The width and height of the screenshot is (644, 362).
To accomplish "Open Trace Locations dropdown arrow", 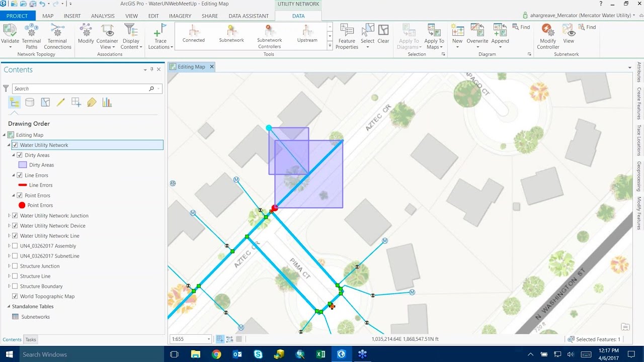I will point(172,47).
